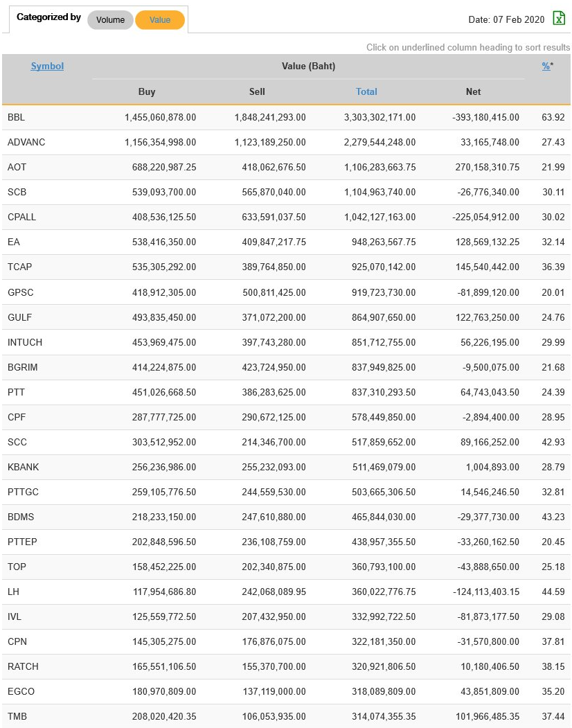572x728 pixels.
Task: Click BBL's net value -393,180,415.00
Action: pyautogui.click(x=485, y=118)
